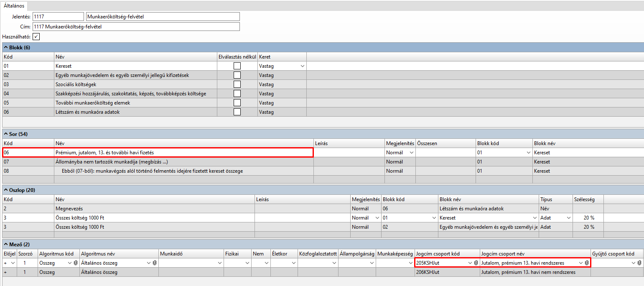
Task: Open Típus dropdown showing Adat
Action: click(x=568, y=218)
